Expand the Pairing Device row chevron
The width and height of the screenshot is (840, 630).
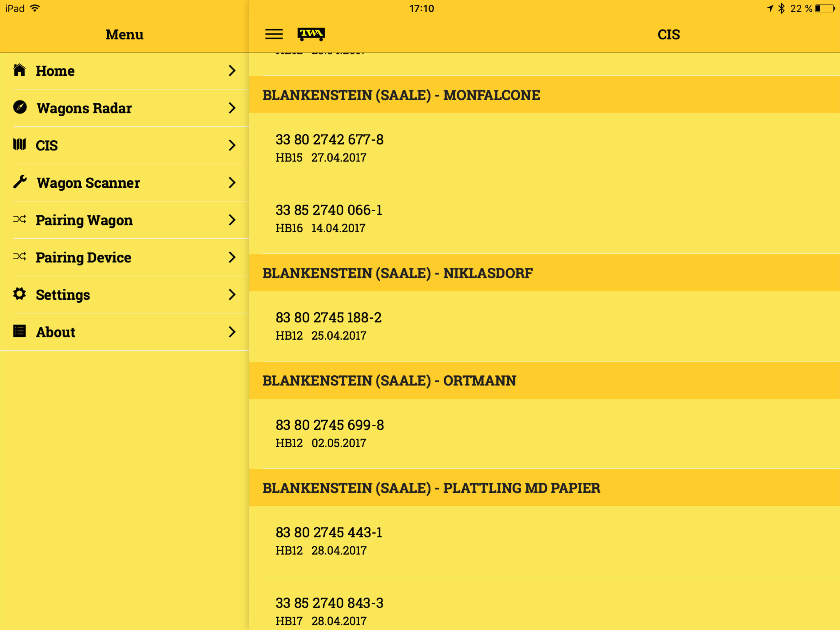coord(232,257)
